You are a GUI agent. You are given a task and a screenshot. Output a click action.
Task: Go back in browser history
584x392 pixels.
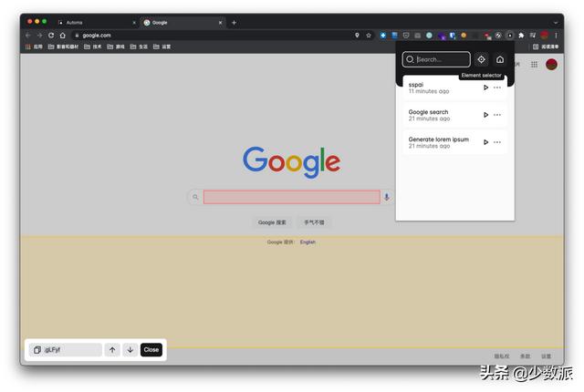(28, 36)
